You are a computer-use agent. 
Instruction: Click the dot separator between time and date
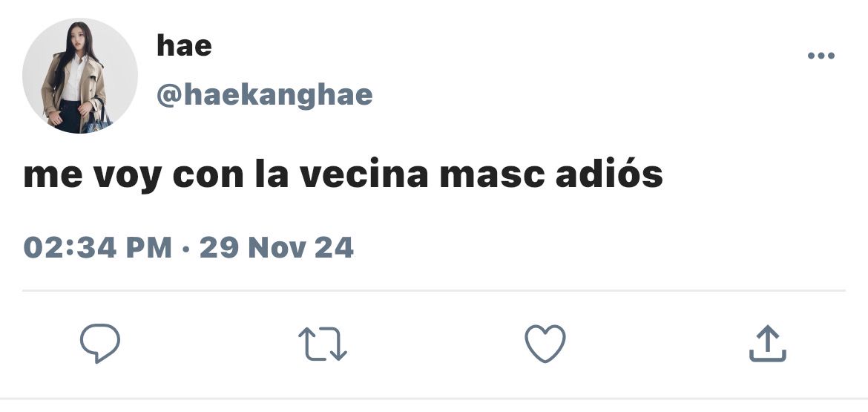coord(186,249)
